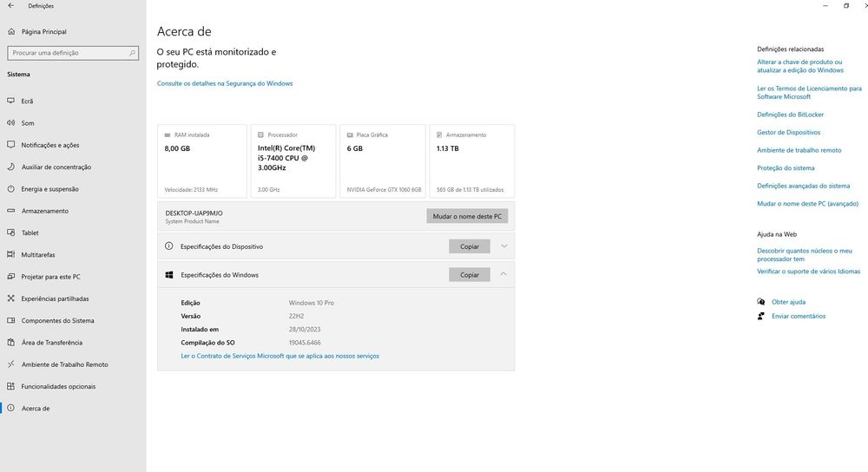Click the Windows logo in Especificações do Windows
This screenshot has height=472, width=868.
click(169, 274)
